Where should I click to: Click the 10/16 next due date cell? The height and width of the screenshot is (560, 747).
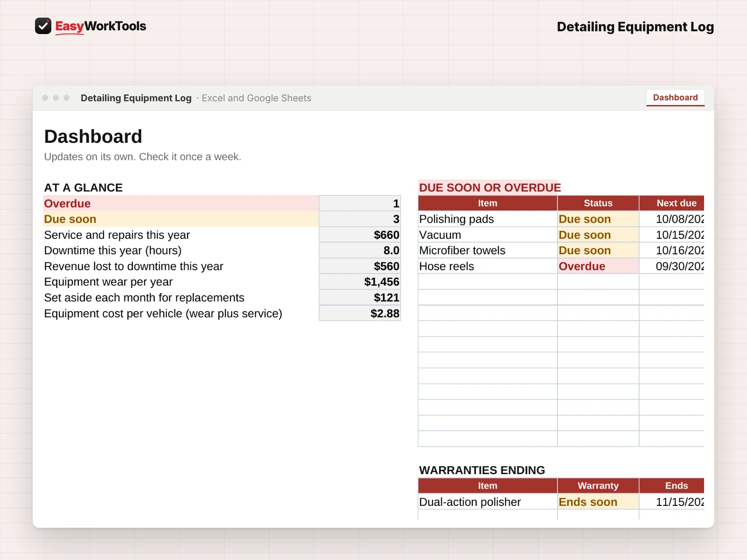point(672,251)
